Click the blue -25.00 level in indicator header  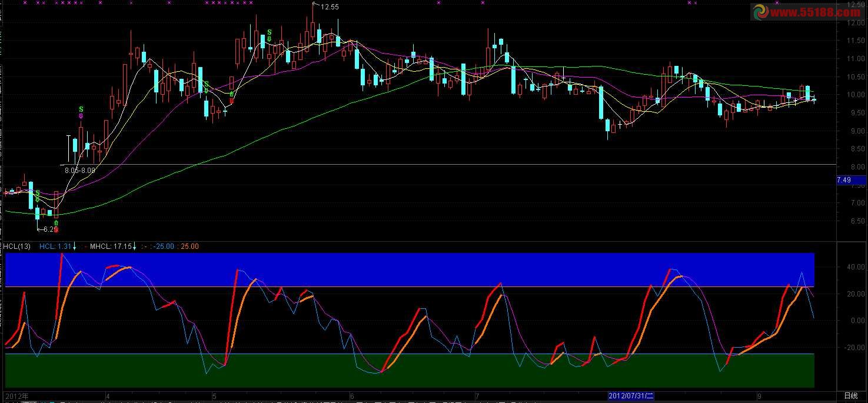(163, 247)
